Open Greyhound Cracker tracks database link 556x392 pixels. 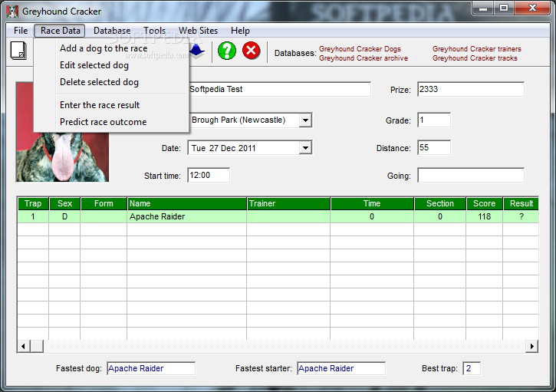[475, 58]
